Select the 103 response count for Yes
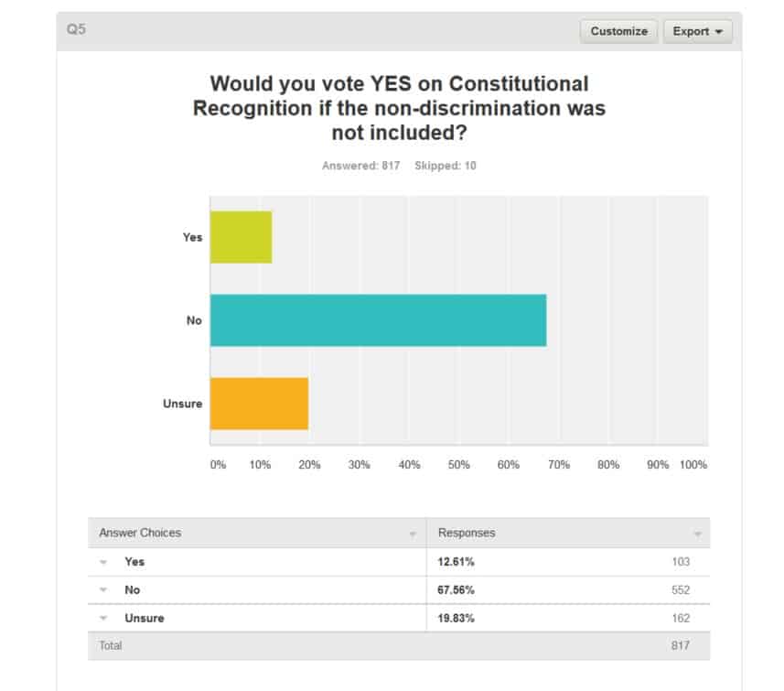Viewport: 784px width, 691px height. pyautogui.click(x=680, y=562)
